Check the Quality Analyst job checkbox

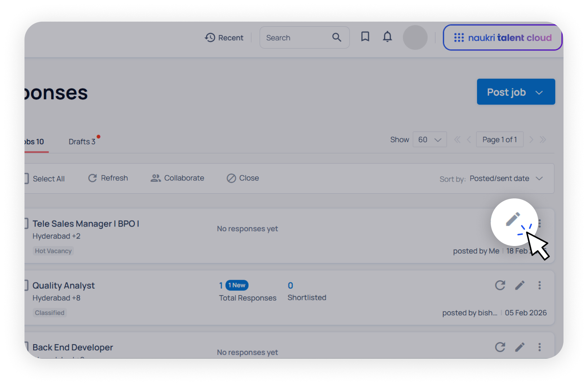tap(26, 285)
